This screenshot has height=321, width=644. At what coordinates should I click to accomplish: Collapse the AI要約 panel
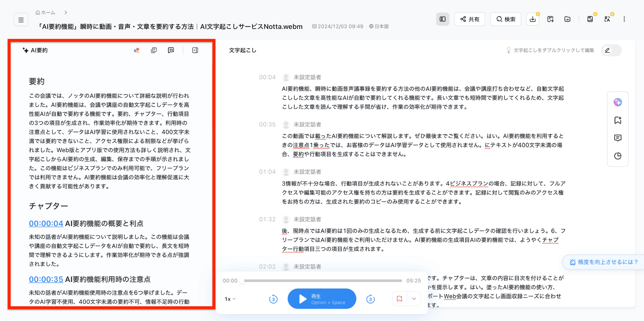[195, 50]
